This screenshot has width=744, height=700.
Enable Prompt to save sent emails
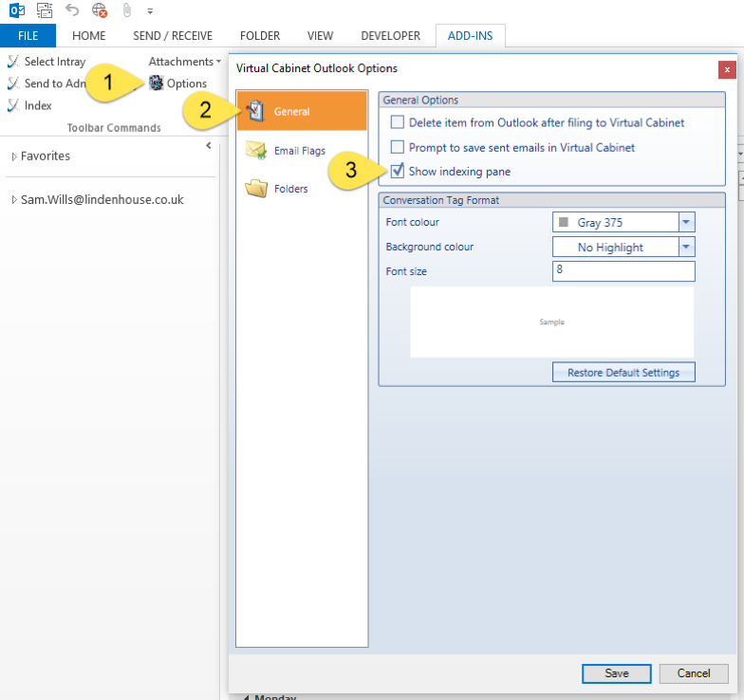[x=397, y=147]
